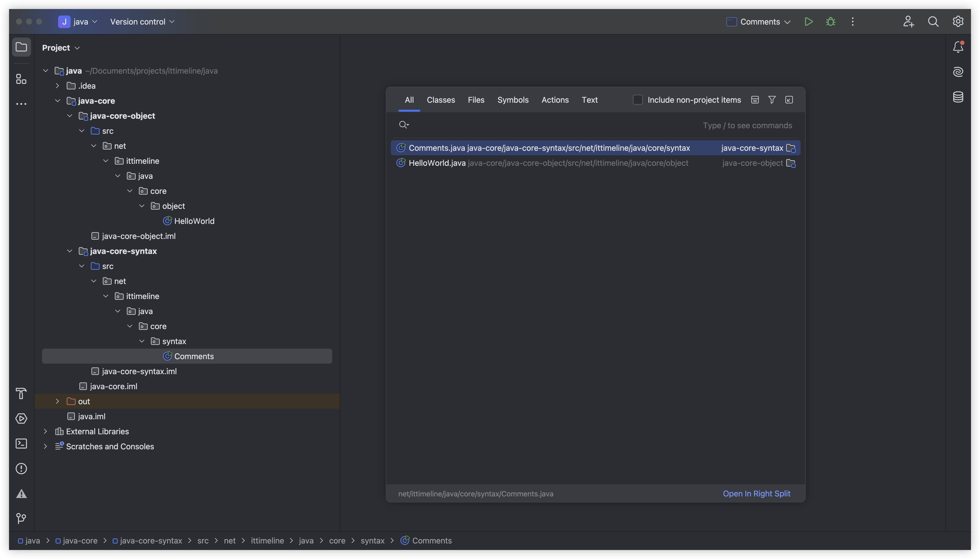Click the search filter funnel icon
The height and width of the screenshot is (559, 980).
772,100
